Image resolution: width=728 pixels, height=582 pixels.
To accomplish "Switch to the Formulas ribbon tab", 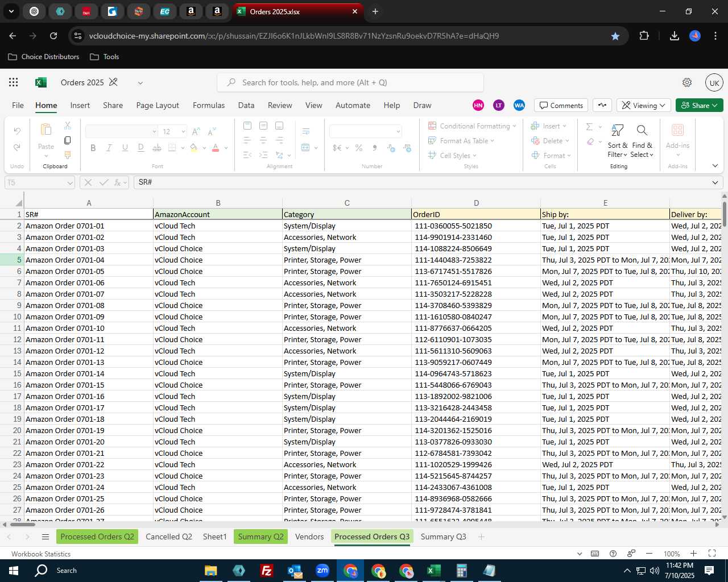I will click(x=209, y=105).
